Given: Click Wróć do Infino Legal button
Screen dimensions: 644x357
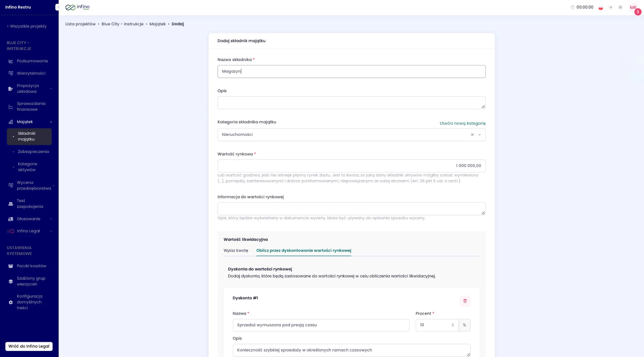Looking at the screenshot, I should 29,346.
